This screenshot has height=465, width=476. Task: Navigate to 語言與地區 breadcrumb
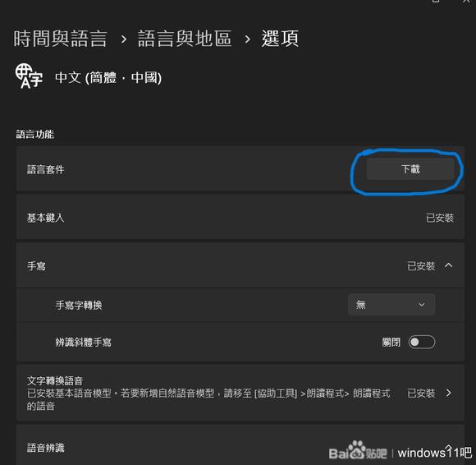[x=185, y=39]
